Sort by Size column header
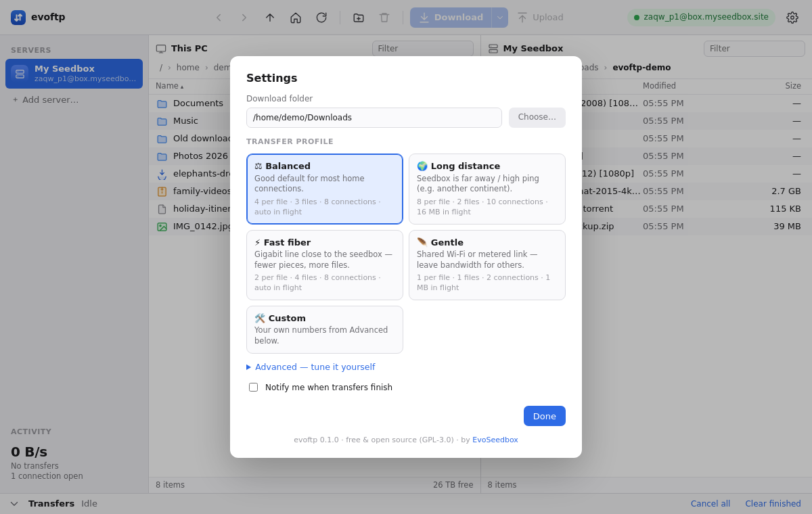The width and height of the screenshot is (812, 514). click(793, 86)
